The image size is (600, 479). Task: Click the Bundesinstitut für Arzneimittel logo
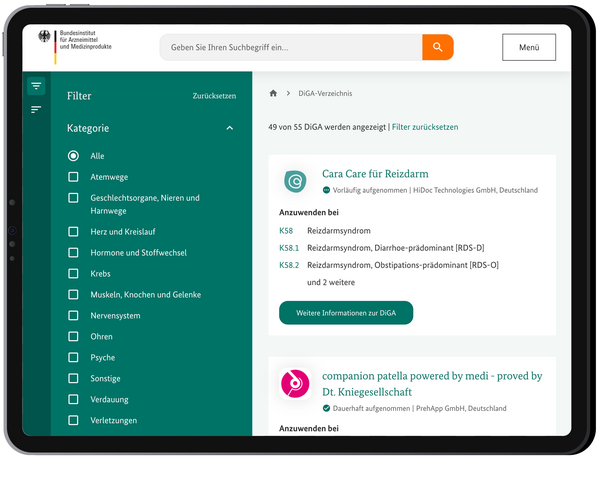75,46
